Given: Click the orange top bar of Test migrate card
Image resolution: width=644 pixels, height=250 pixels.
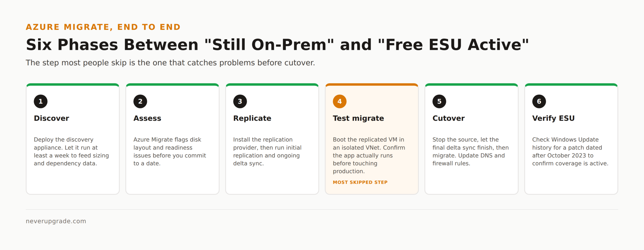Looking at the screenshot, I should tap(372, 85).
